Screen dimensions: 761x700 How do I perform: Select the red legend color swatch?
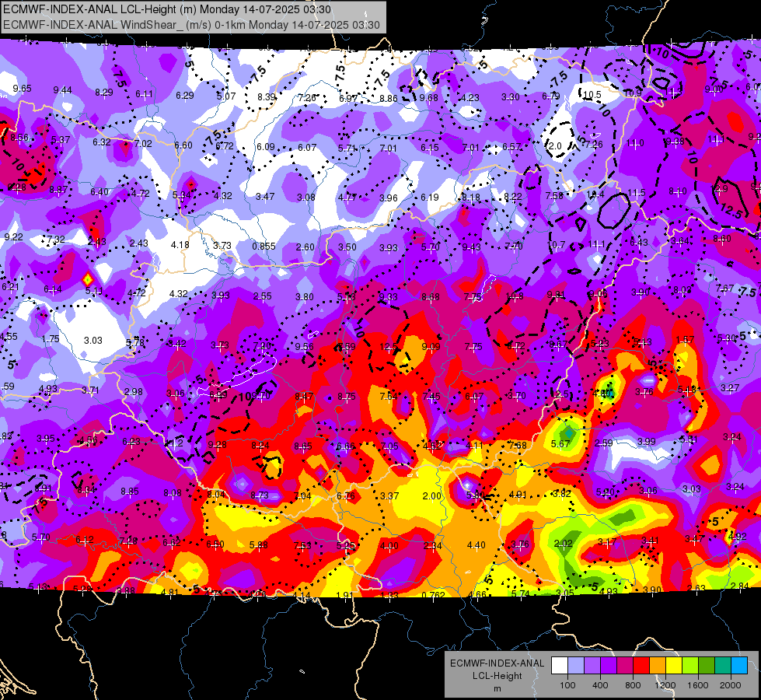coord(641,666)
